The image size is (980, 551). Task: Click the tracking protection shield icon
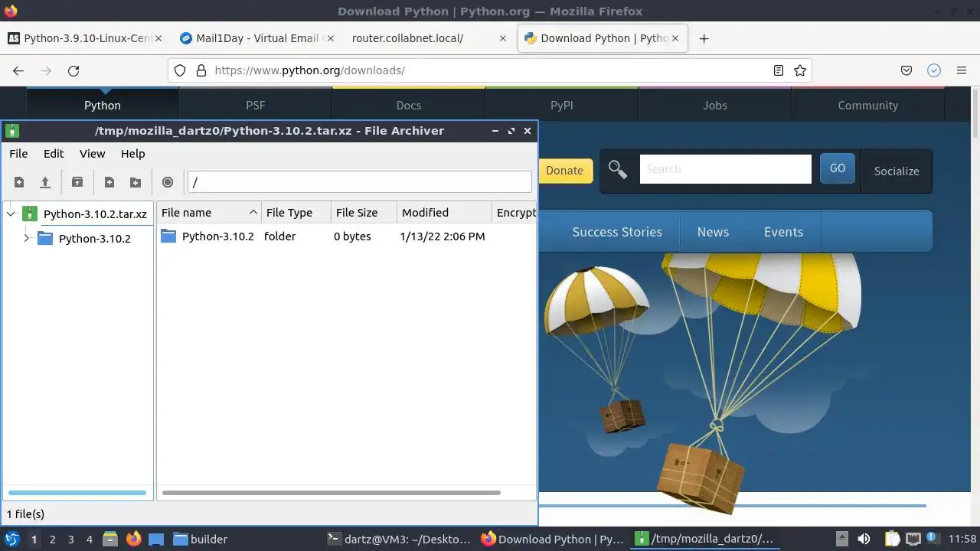pyautogui.click(x=180, y=70)
